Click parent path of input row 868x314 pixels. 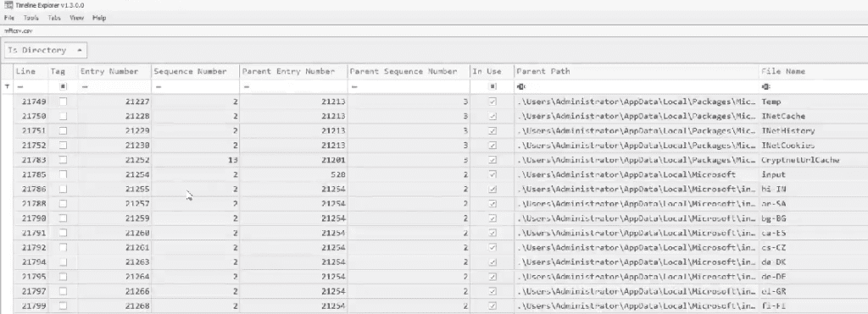tap(636, 174)
